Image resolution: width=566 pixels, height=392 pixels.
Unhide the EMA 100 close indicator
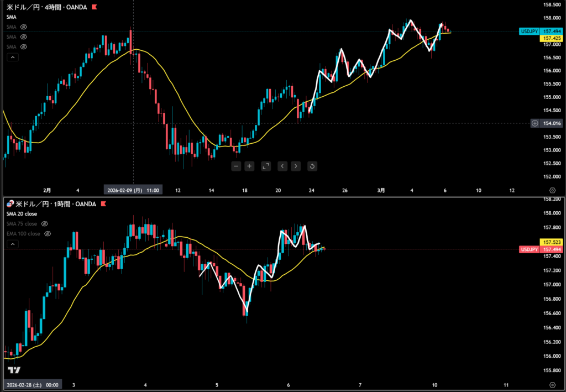click(x=48, y=234)
